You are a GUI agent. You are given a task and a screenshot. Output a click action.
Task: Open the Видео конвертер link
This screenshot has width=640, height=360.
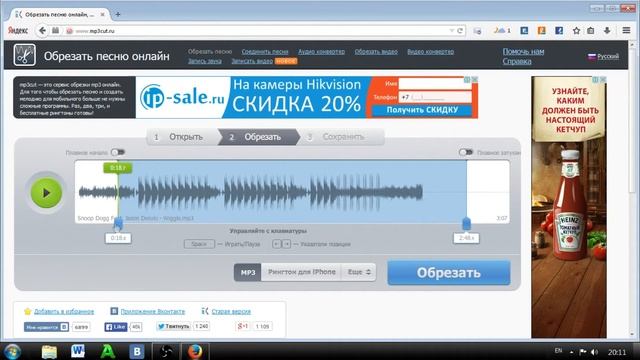[431, 51]
